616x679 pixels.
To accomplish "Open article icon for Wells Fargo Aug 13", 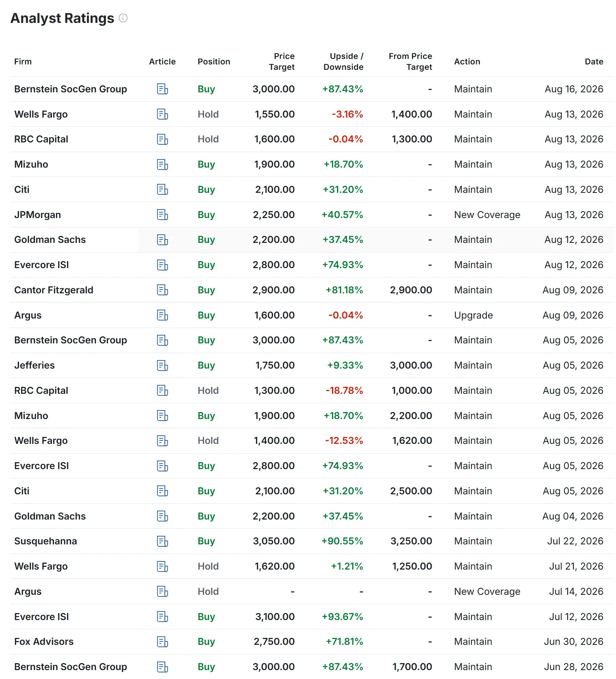I will [162, 114].
